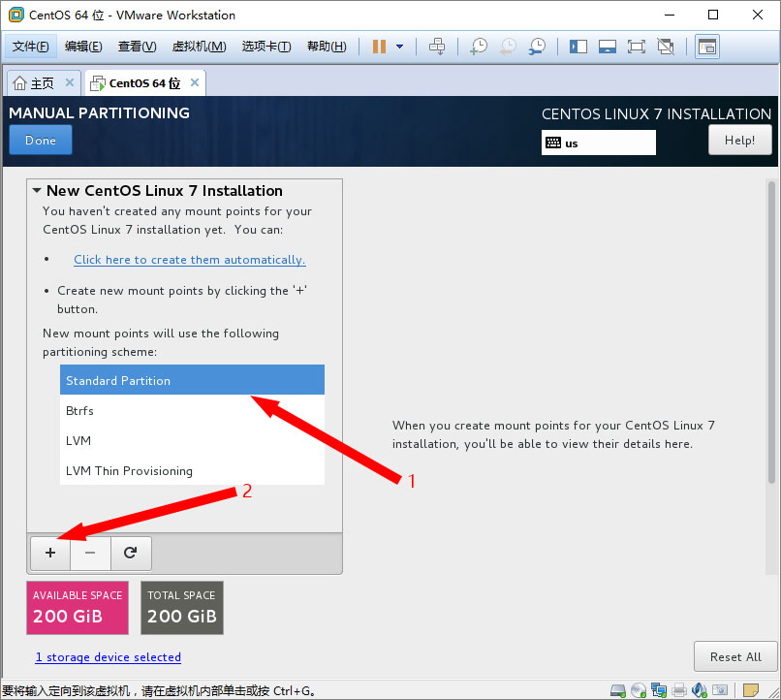Click link to create mount points automatically

tap(189, 260)
